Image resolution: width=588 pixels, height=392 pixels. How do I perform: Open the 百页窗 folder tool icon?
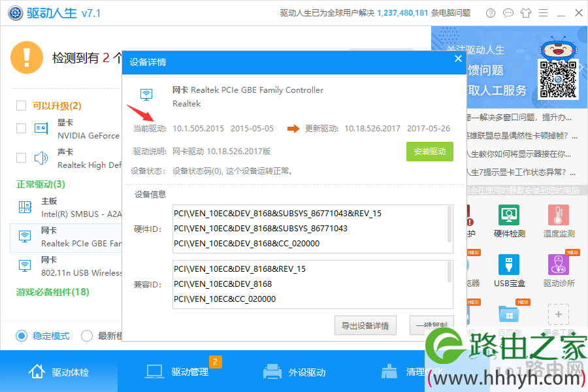click(x=509, y=314)
